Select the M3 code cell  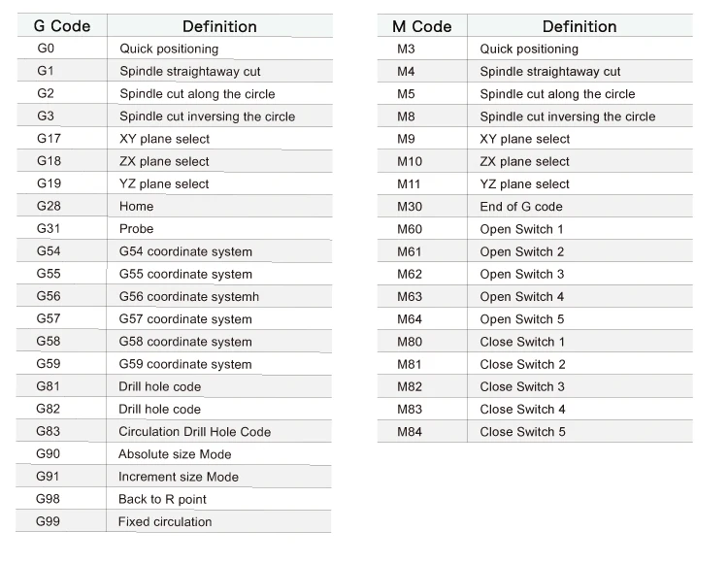[406, 49]
